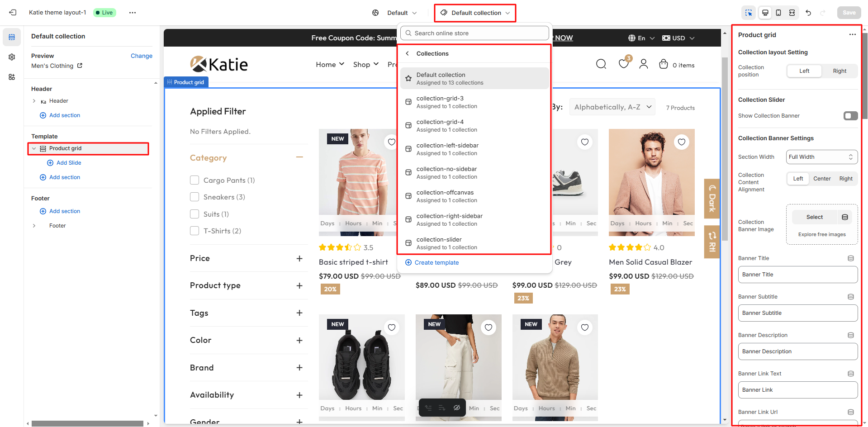
Task: Click the storefront search magnifier icon
Action: 601,64
